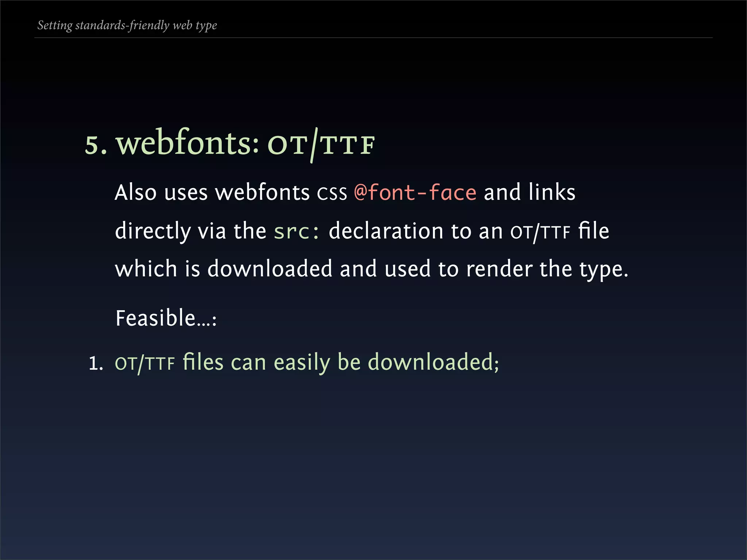Click the line starting 'Also uses webfonts CSS'
747x560 pixels.
pos(345,192)
